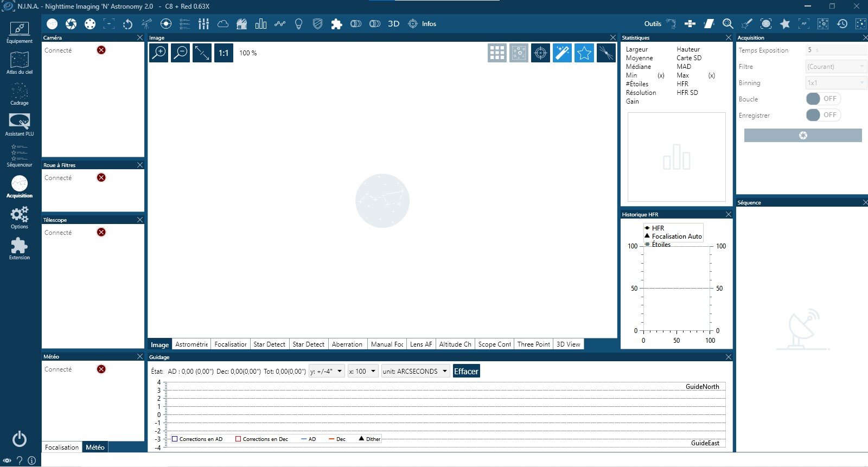The width and height of the screenshot is (868, 467).
Task: Zoom out on the image
Action: (181, 53)
